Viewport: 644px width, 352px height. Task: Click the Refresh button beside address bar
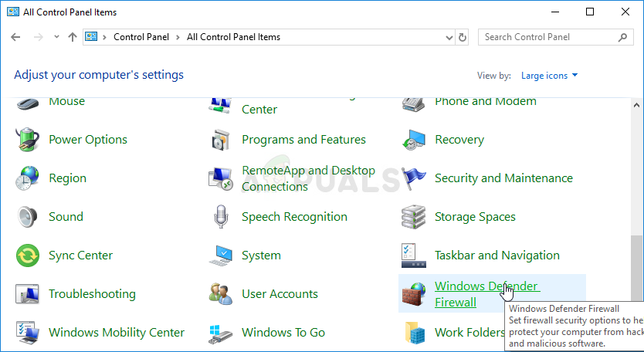(x=463, y=37)
